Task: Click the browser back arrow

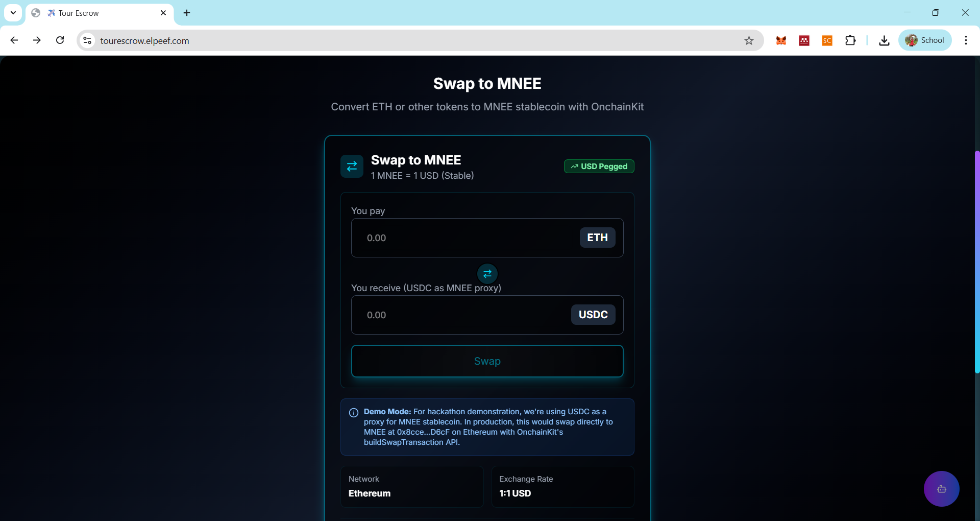Action: pyautogui.click(x=14, y=40)
